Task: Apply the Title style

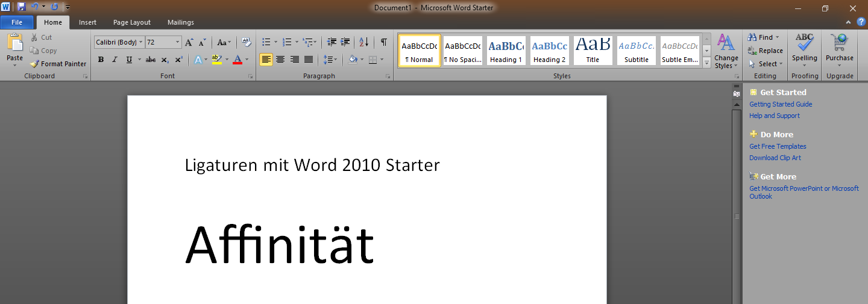Action: (x=593, y=51)
